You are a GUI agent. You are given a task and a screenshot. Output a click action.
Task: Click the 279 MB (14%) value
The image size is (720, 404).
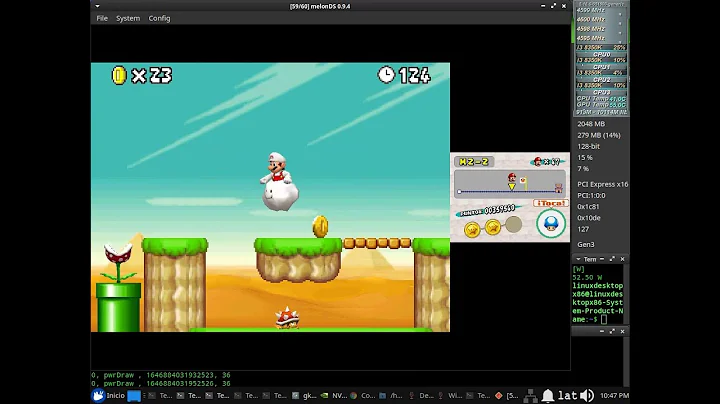pos(599,135)
